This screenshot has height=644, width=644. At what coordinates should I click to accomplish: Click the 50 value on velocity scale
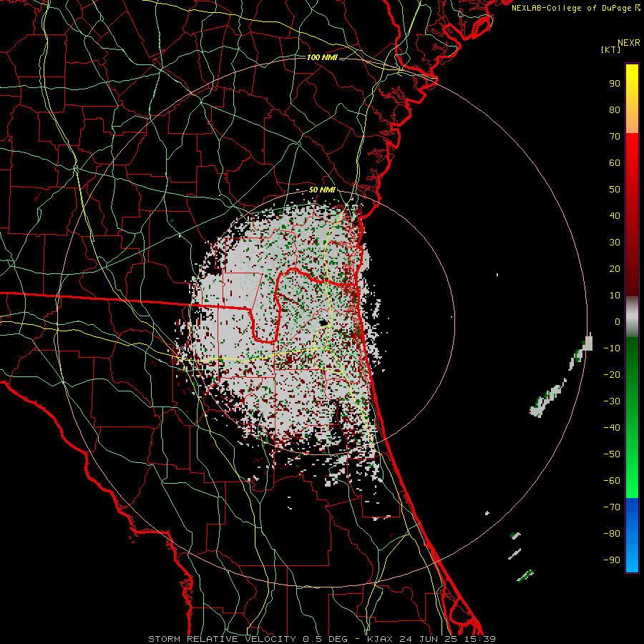tap(615, 190)
